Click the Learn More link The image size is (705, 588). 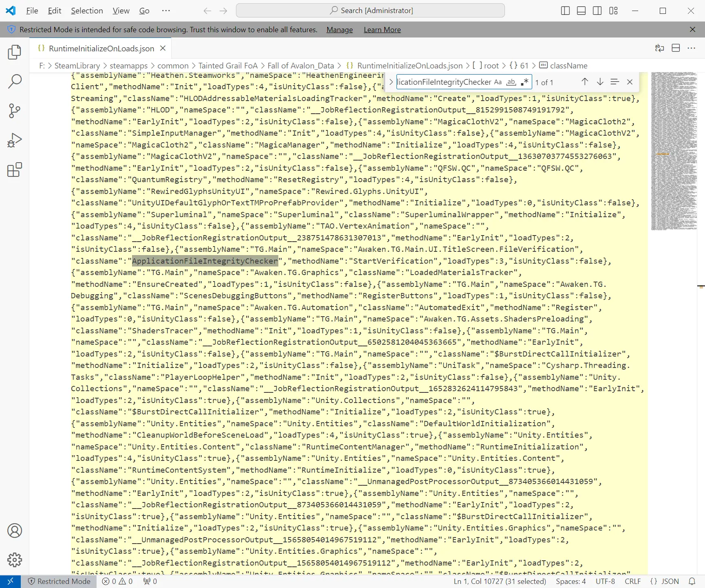382,30
